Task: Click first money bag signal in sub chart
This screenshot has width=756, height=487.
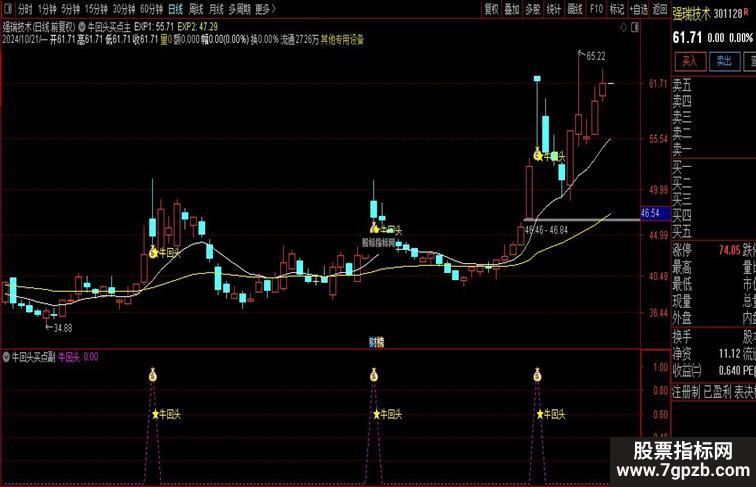Action: (x=152, y=375)
